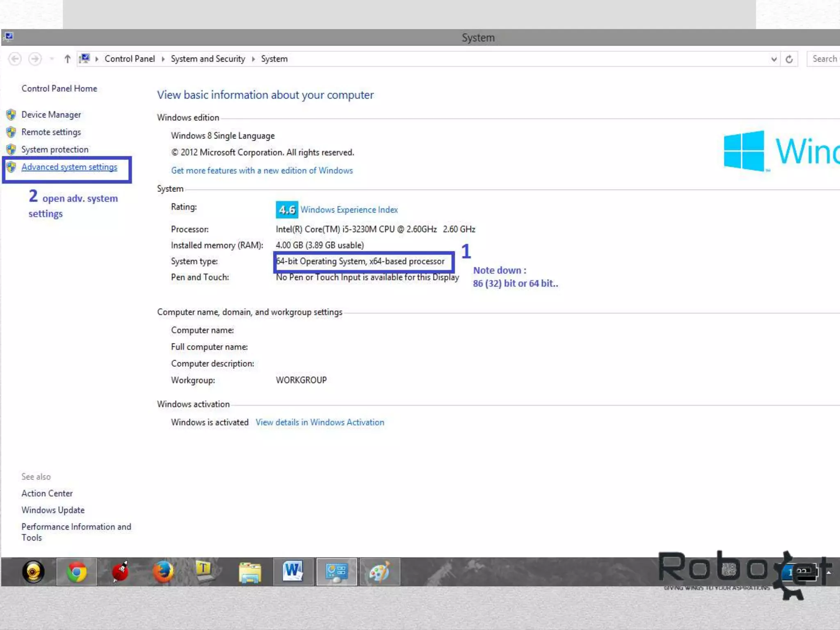Screen dimensions: 840x630
Task: Expand chevron after Control Panel breadcrumb
Action: 163,59
